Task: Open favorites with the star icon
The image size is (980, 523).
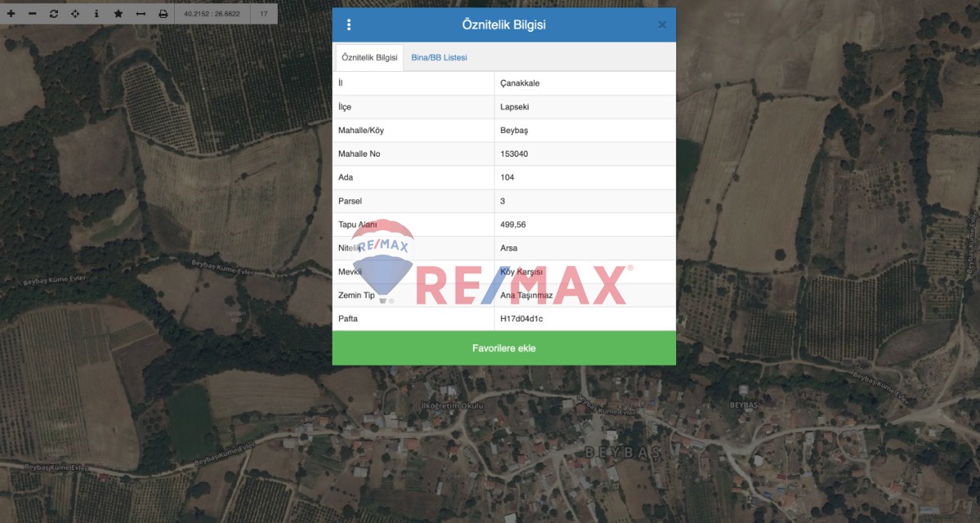Action: pyautogui.click(x=118, y=14)
